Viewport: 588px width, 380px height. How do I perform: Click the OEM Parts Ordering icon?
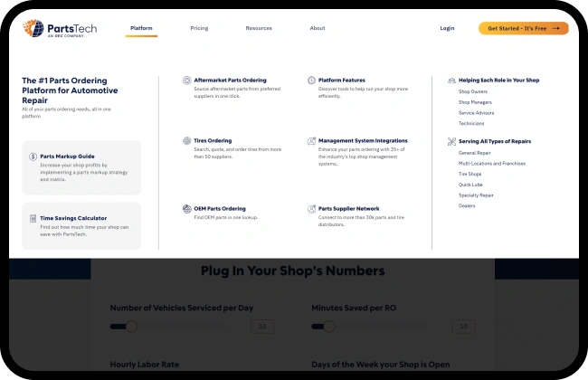tap(186, 209)
